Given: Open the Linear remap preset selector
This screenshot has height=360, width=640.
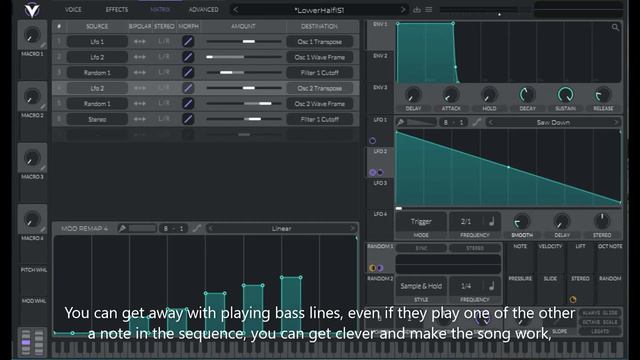Looking at the screenshot, I should (x=281, y=228).
